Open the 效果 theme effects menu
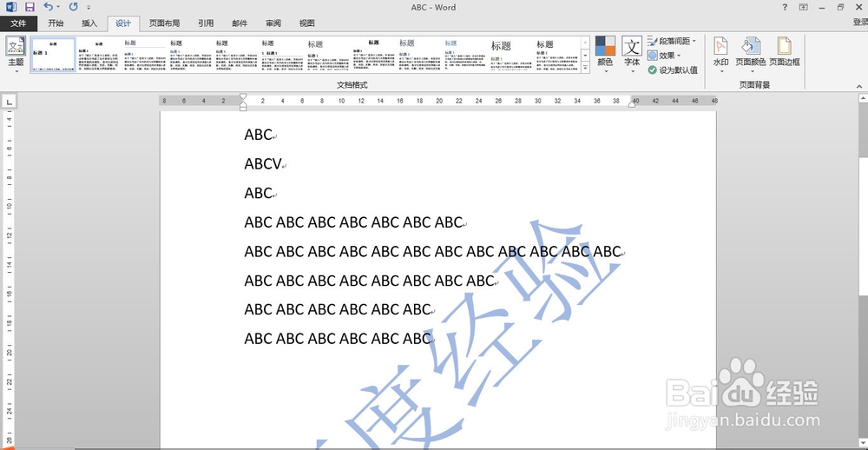This screenshot has width=868, height=450. (x=664, y=56)
